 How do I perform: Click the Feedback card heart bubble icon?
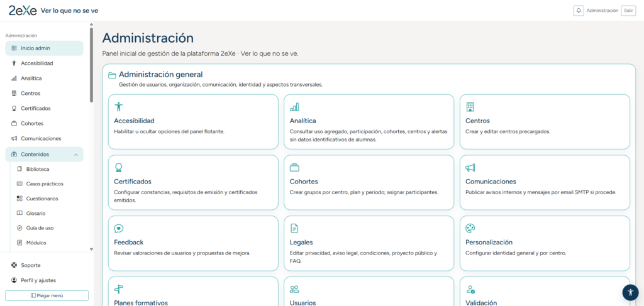pos(119,229)
